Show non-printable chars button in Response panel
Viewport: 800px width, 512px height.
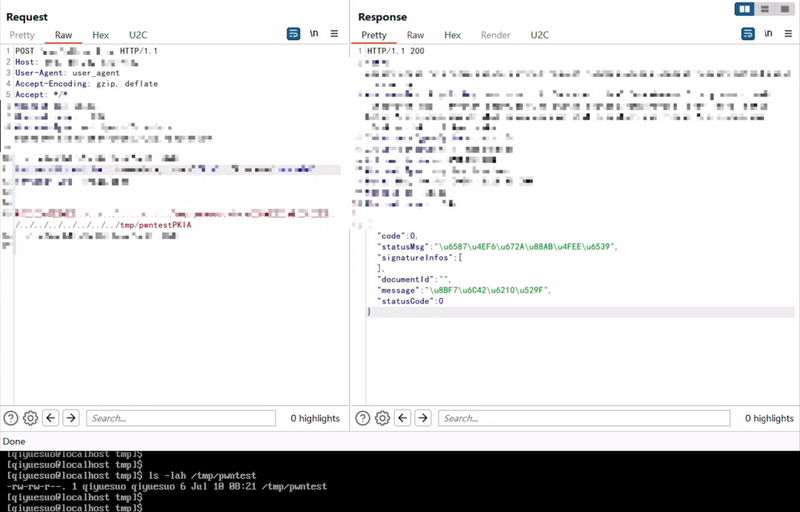(x=768, y=34)
